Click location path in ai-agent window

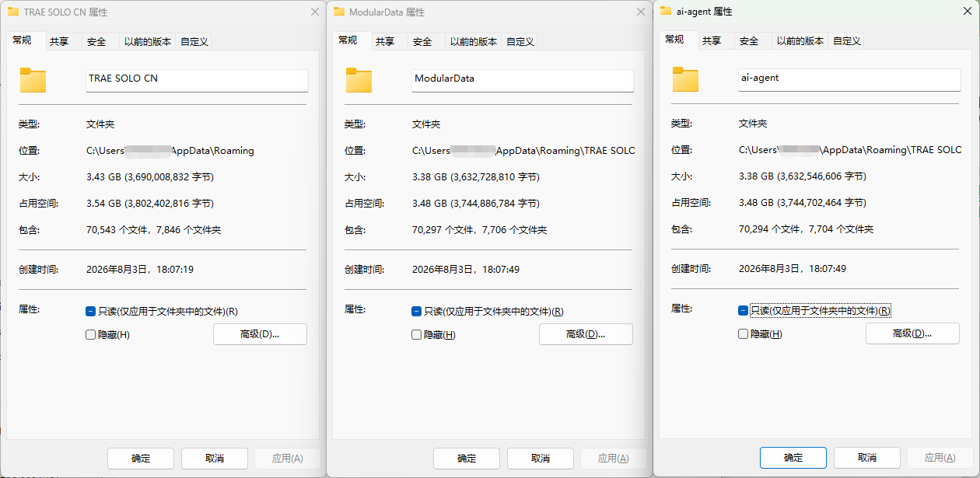850,150
